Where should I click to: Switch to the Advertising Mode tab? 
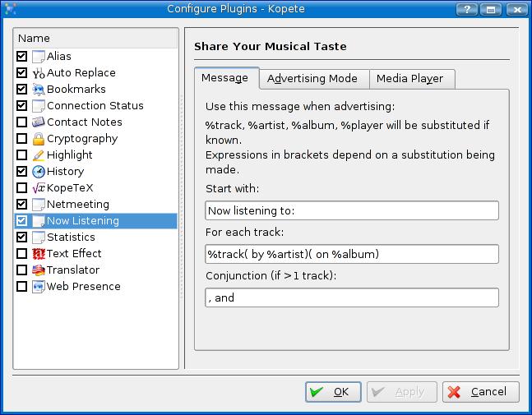pyautogui.click(x=312, y=79)
